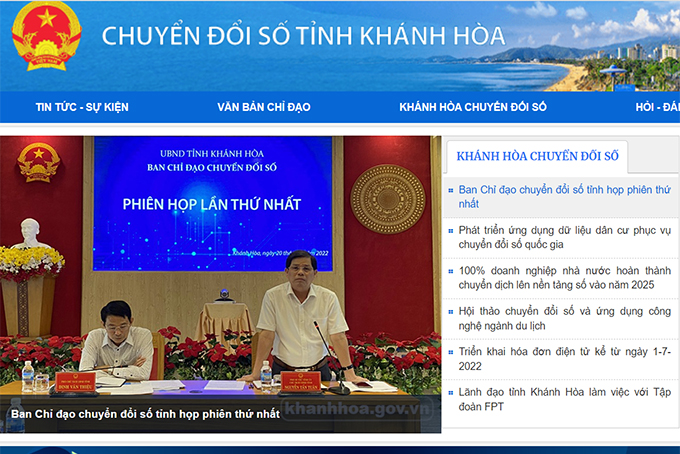680x454 pixels.
Task: Click the headline caption over the featured photo
Action: click(x=145, y=413)
